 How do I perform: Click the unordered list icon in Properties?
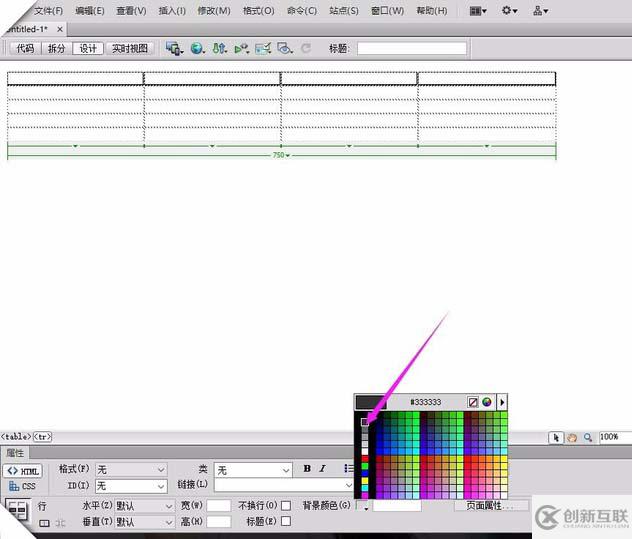click(349, 468)
